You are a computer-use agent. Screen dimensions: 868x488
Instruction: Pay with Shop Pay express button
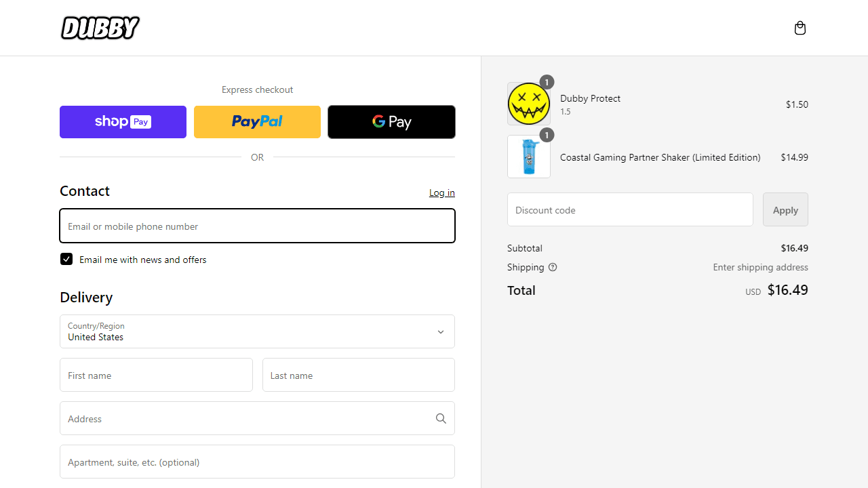[x=123, y=122]
